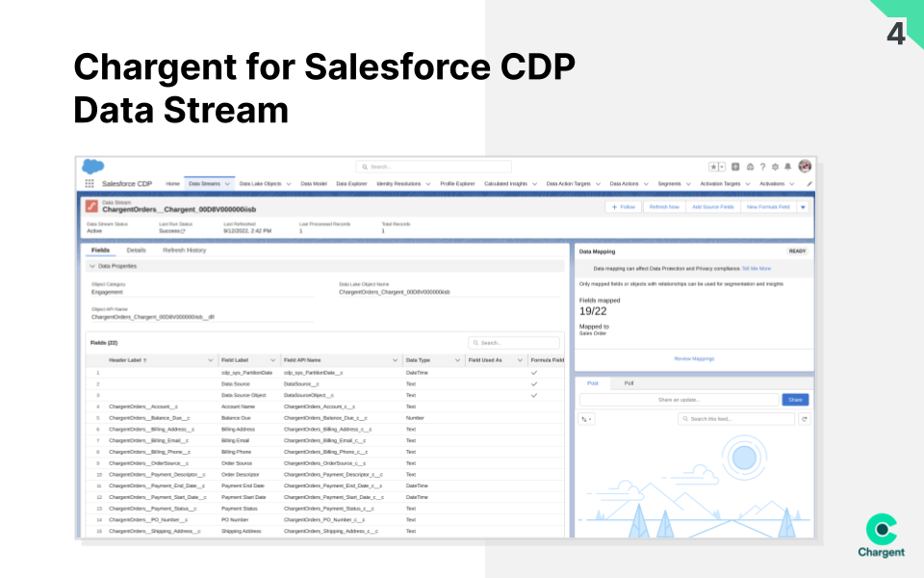This screenshot has height=578, width=924.
Task: Switch to the Refresh History tab
Action: tap(185, 250)
